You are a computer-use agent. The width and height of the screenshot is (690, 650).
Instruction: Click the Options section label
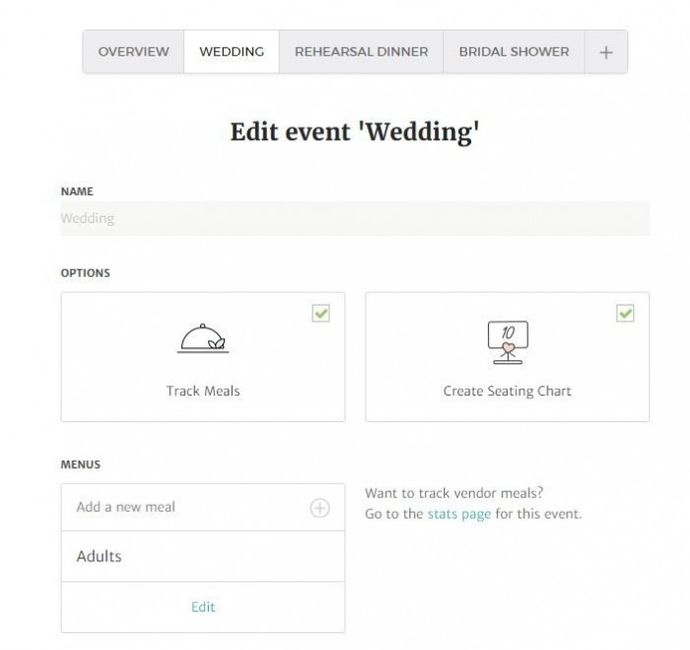coord(85,273)
